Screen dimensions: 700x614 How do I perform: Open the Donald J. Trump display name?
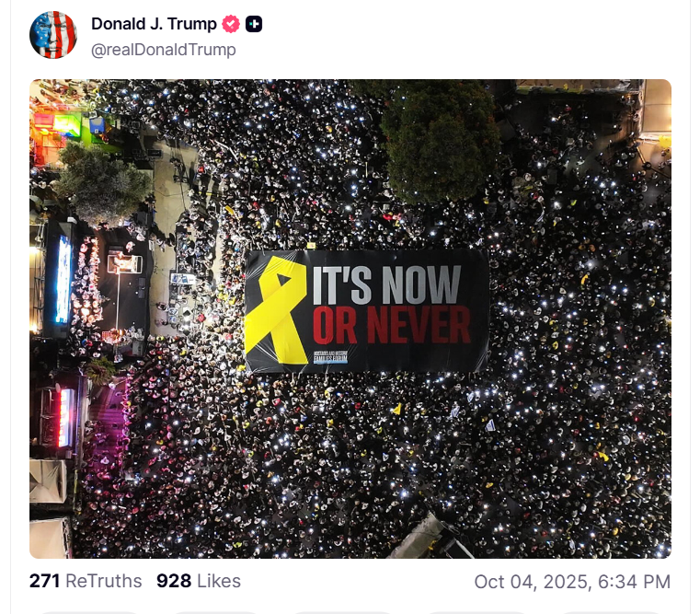click(x=154, y=24)
